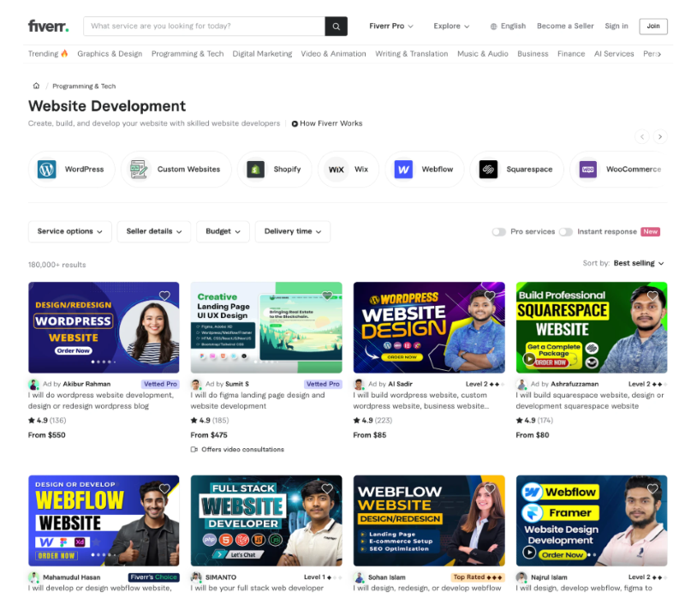Click the Custom Websites icon
The height and width of the screenshot is (616, 685).
(x=137, y=169)
